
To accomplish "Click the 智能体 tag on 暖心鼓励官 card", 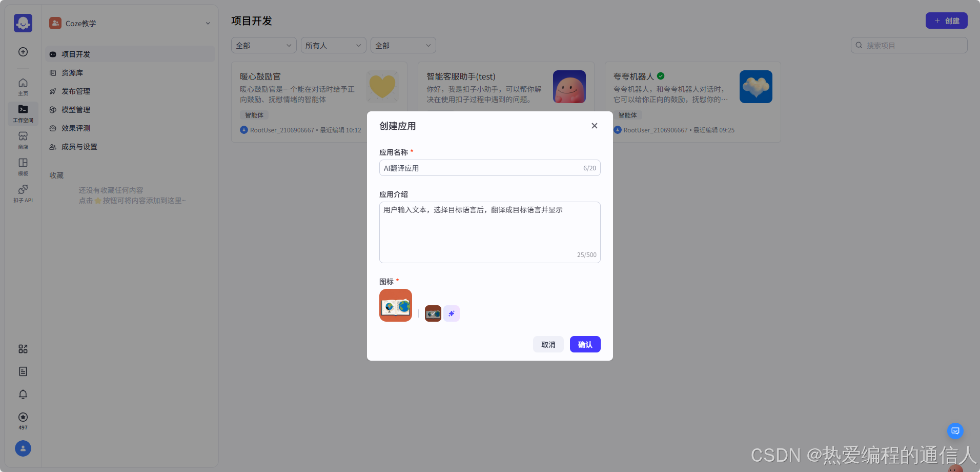I will point(254,115).
